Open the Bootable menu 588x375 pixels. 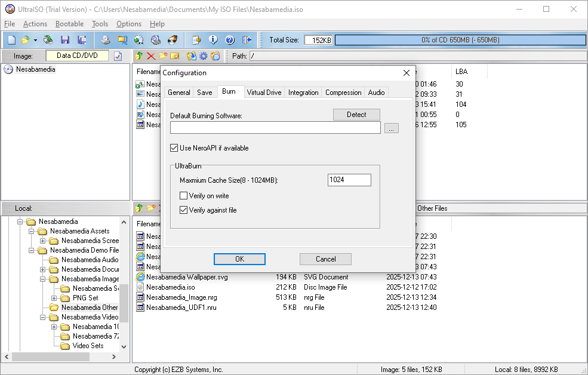click(x=69, y=24)
